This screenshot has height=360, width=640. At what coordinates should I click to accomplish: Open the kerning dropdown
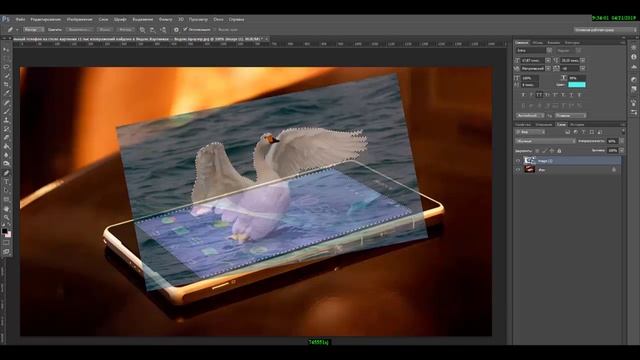click(548, 69)
